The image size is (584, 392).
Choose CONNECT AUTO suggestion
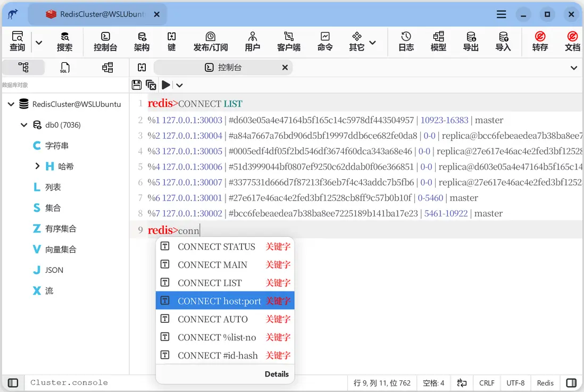click(225, 319)
